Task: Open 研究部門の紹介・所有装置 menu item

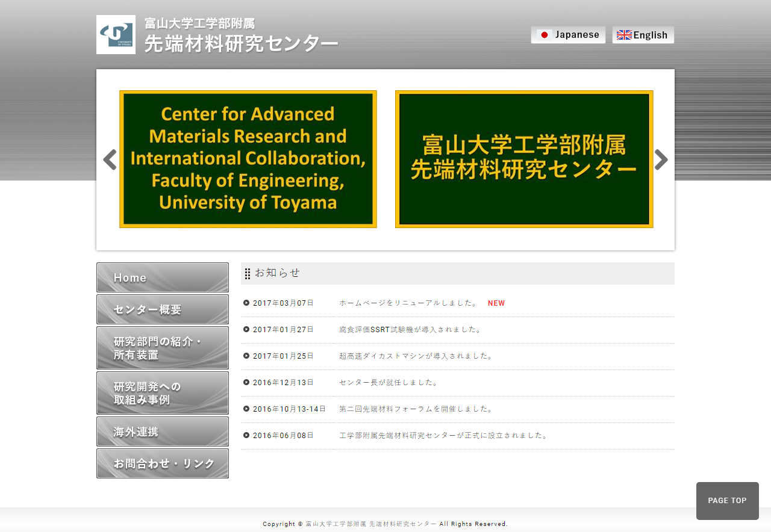Action: coord(163,348)
